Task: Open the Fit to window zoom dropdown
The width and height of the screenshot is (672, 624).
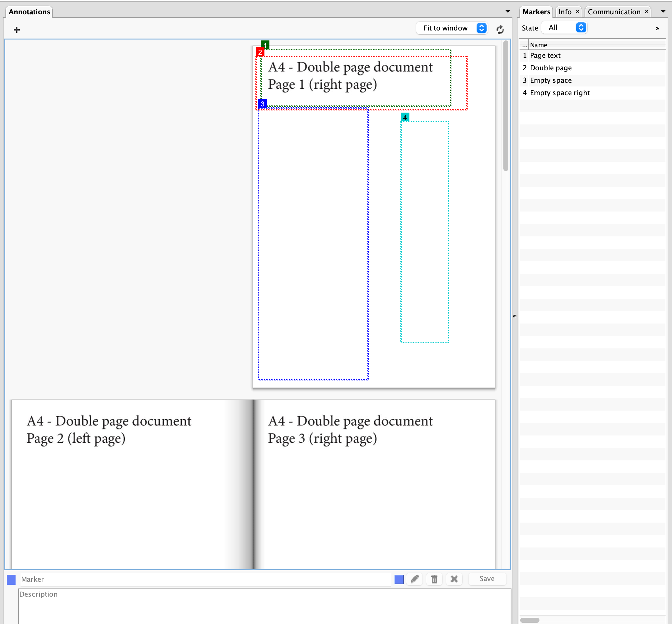Action: (x=451, y=28)
